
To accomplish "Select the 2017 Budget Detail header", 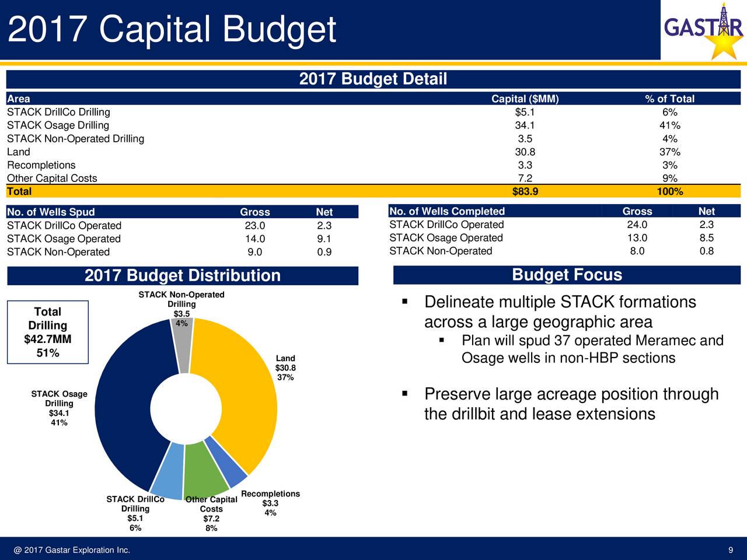I will [373, 79].
